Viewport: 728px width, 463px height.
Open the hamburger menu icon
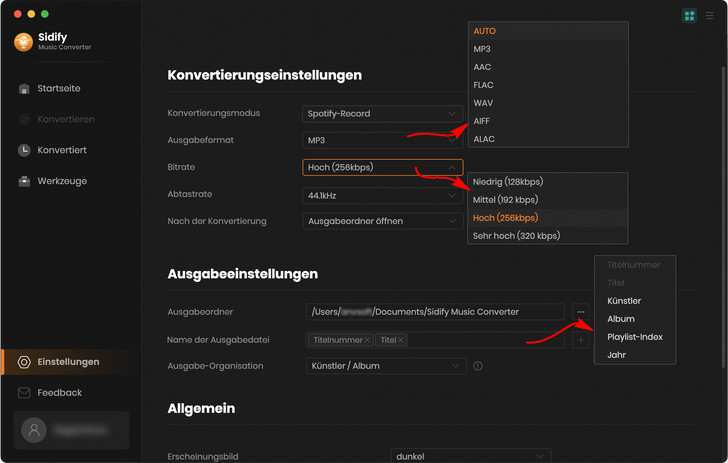[x=709, y=16]
